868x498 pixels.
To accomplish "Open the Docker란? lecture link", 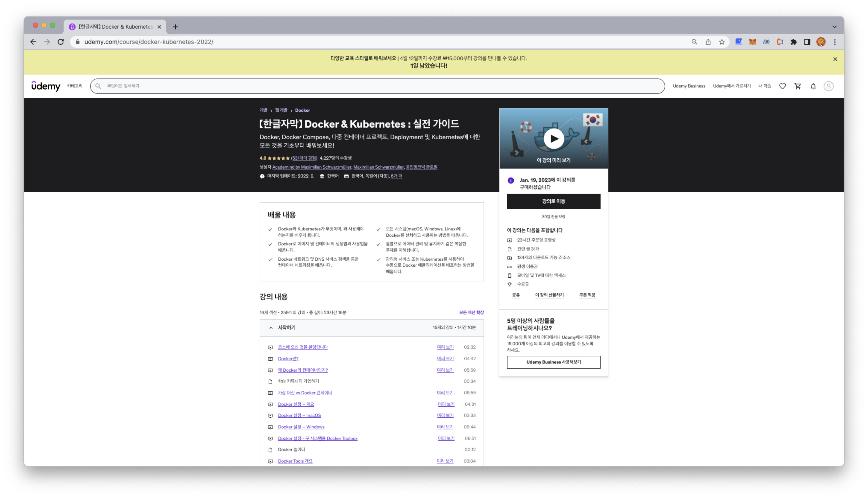I will tap(288, 358).
